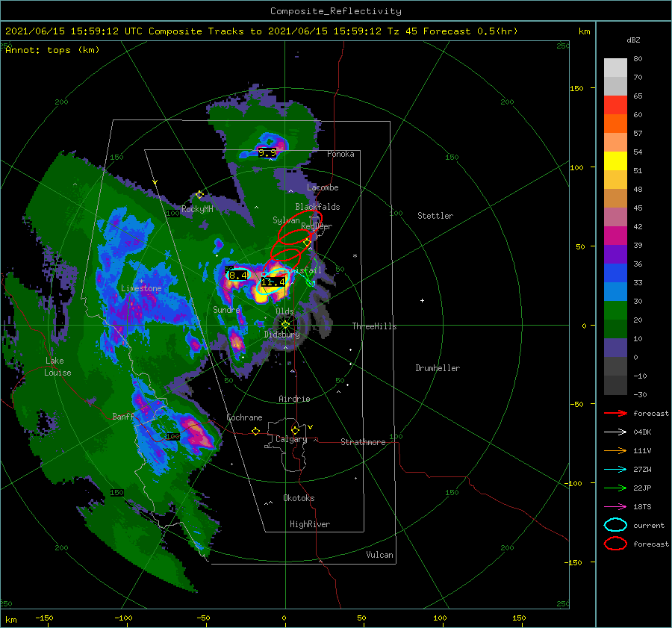The width and height of the screenshot is (672, 628).
Task: Click the cyan current ellipse legend symbol
Action: click(x=615, y=525)
